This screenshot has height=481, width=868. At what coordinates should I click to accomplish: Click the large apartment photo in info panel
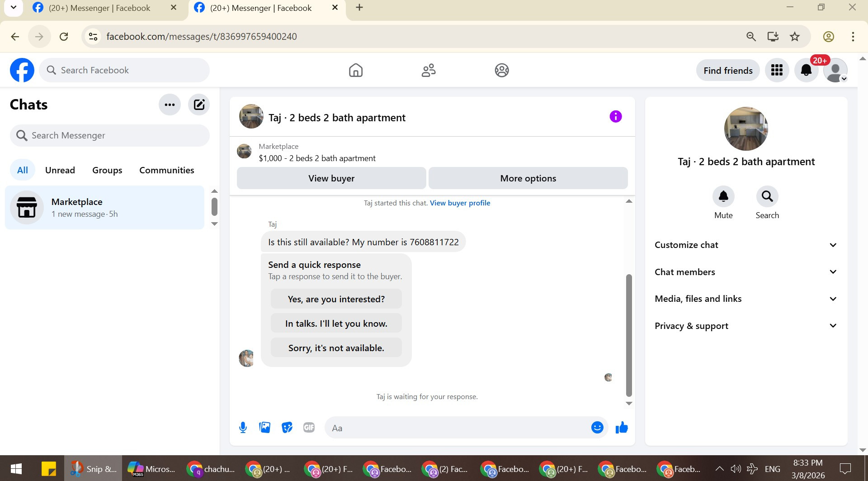746,129
